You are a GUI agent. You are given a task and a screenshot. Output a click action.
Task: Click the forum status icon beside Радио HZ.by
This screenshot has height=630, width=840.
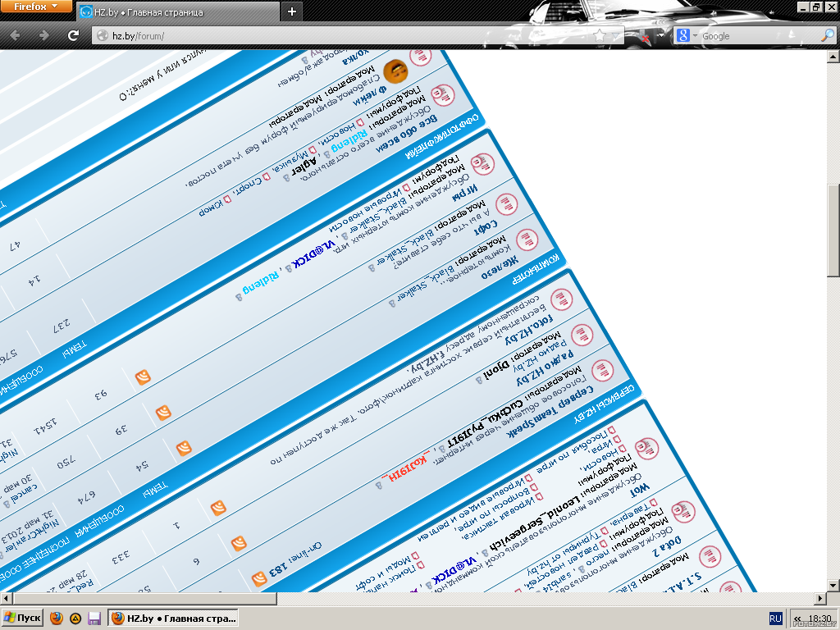coord(582,335)
